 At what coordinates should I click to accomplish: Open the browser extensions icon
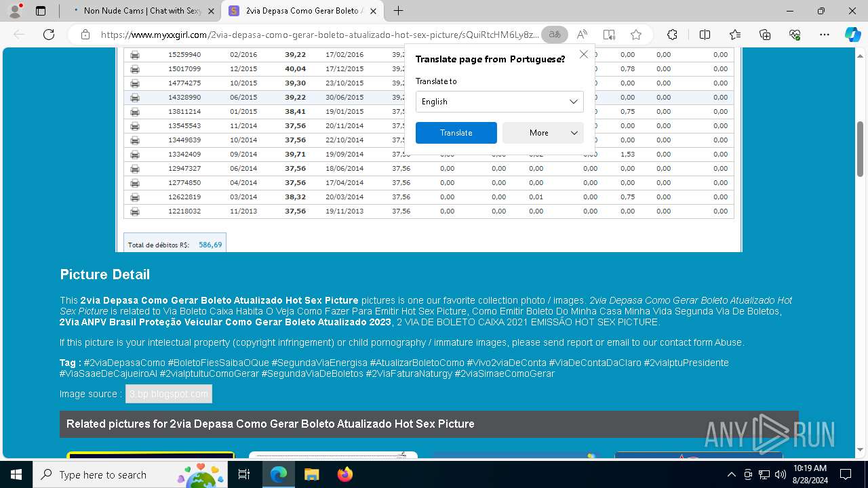[672, 35]
